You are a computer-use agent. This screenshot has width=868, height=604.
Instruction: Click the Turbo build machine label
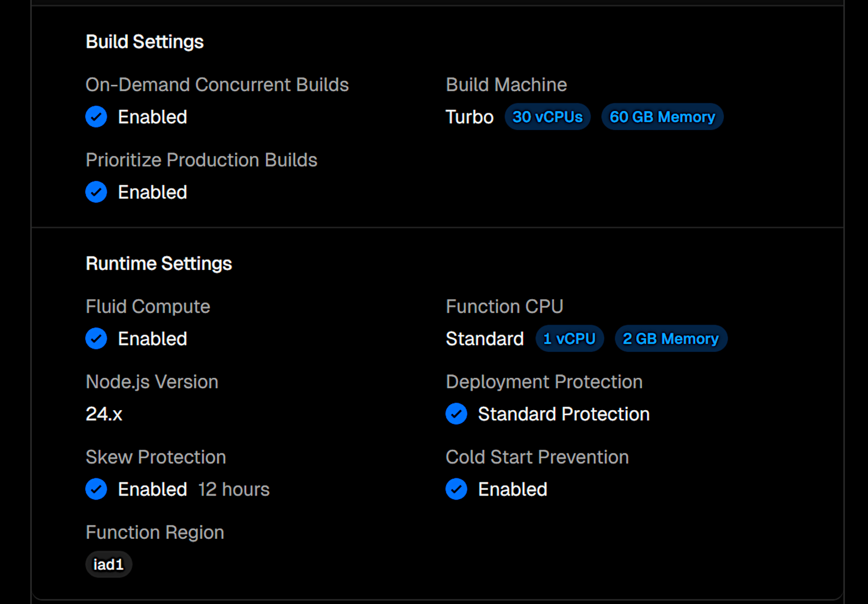pos(469,117)
